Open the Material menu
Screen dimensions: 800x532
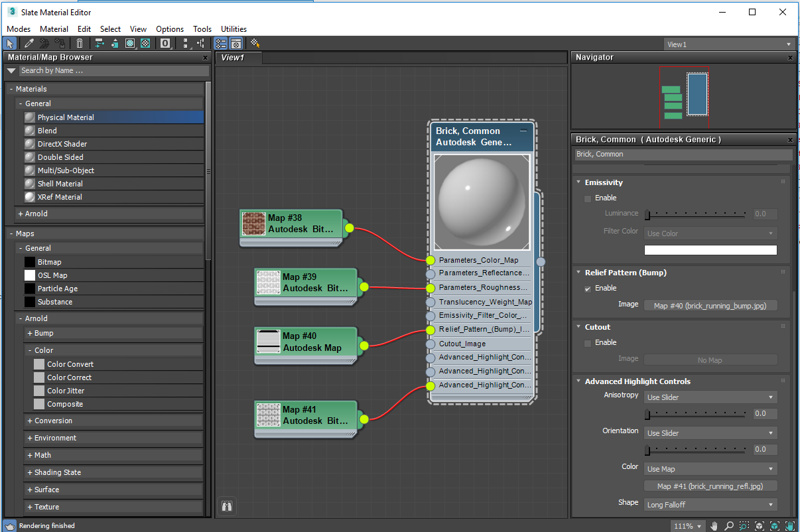(54, 29)
